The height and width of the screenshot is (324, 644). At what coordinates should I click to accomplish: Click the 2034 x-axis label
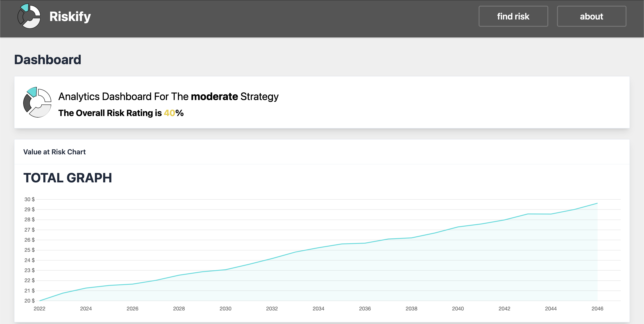[x=318, y=308]
